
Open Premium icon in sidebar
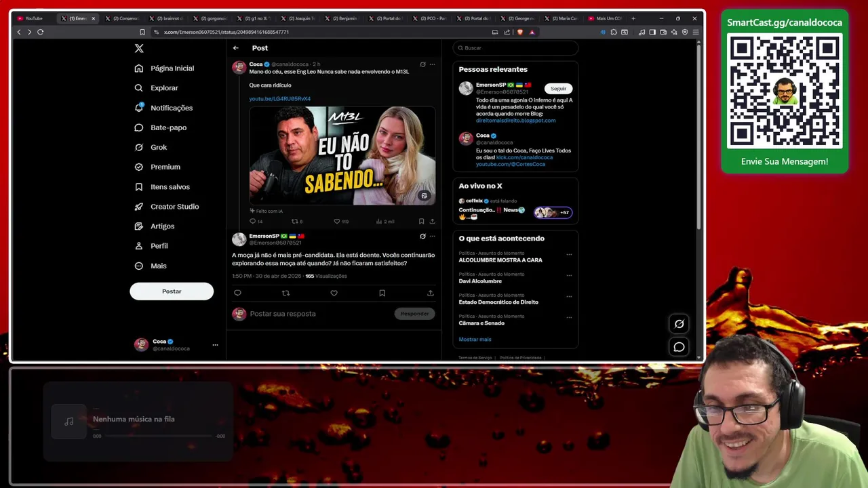tap(139, 167)
